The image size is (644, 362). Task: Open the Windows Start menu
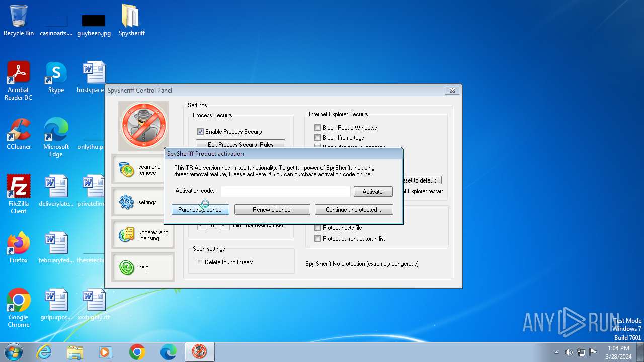(13, 352)
